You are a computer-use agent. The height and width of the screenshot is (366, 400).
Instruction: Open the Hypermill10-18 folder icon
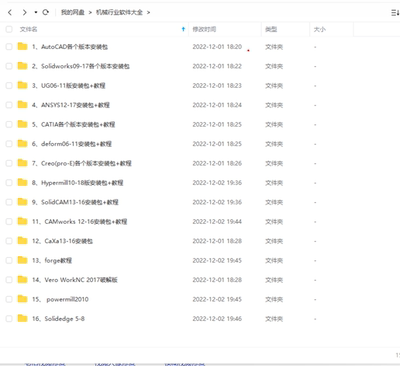pos(22,182)
